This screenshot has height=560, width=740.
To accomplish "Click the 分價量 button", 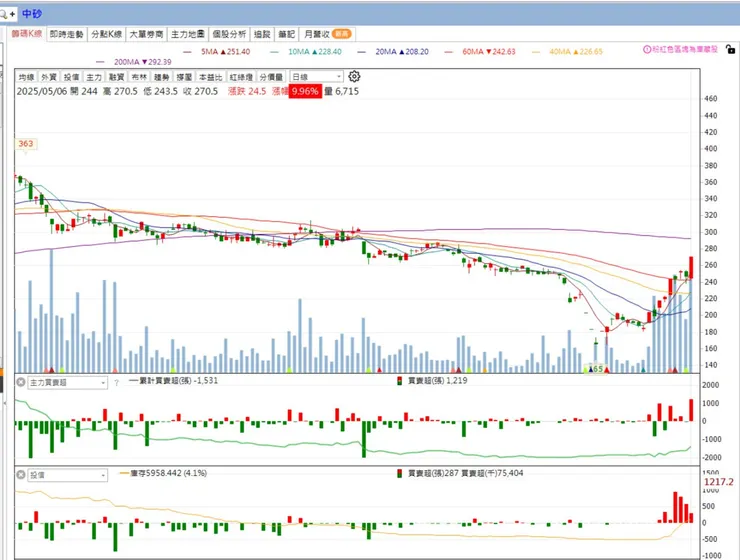I will click(271, 77).
